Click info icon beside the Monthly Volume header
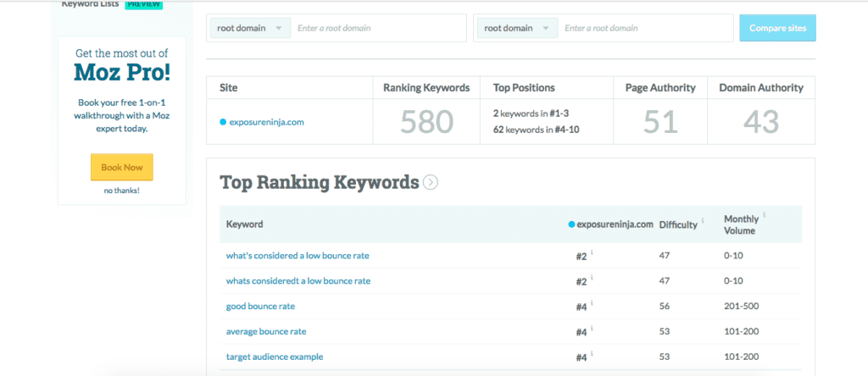 click(764, 214)
